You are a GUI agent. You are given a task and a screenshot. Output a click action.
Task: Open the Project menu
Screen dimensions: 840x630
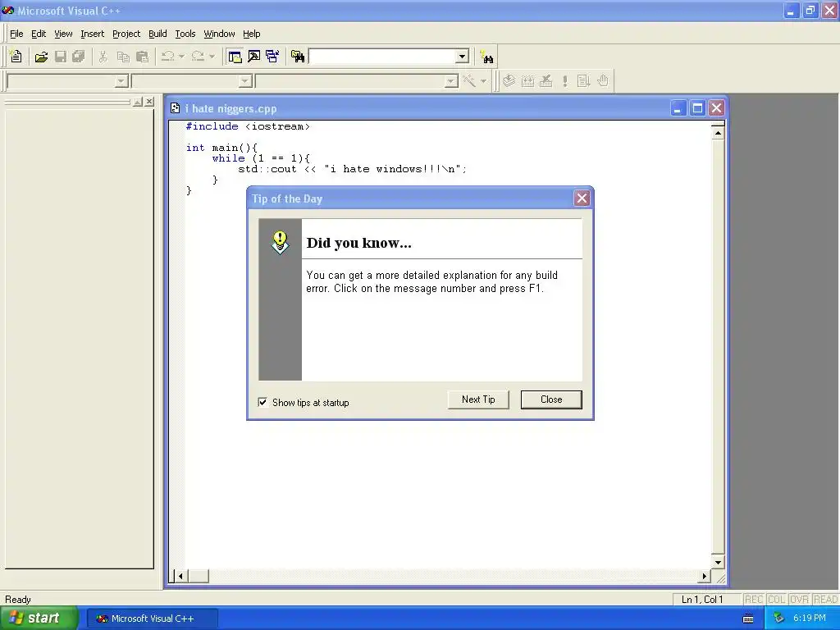click(x=126, y=34)
